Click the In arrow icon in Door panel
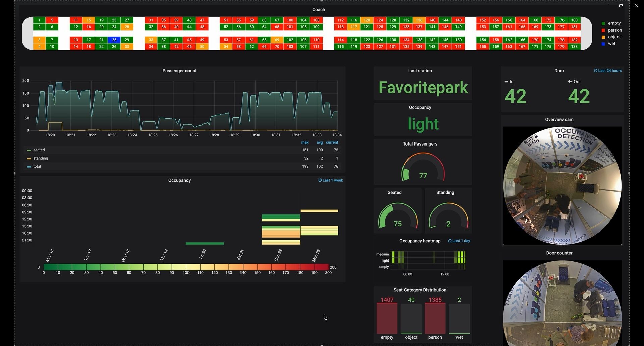644x346 pixels. pyautogui.click(x=506, y=82)
